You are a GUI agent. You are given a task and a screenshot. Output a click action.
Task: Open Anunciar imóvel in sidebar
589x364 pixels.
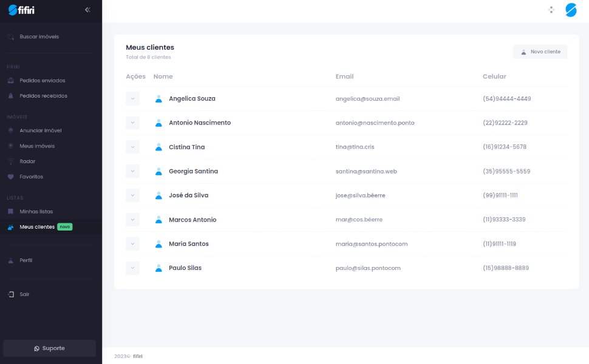click(x=40, y=130)
